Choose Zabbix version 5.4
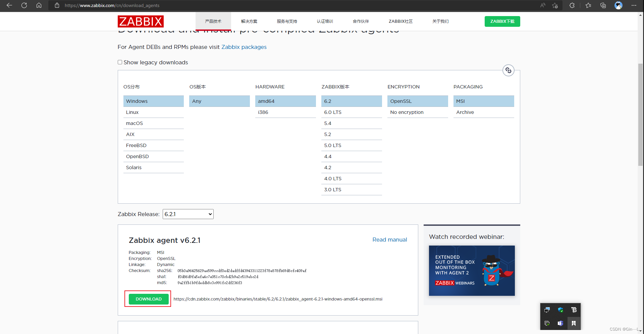Image resolution: width=644 pixels, height=334 pixels. (x=352, y=123)
